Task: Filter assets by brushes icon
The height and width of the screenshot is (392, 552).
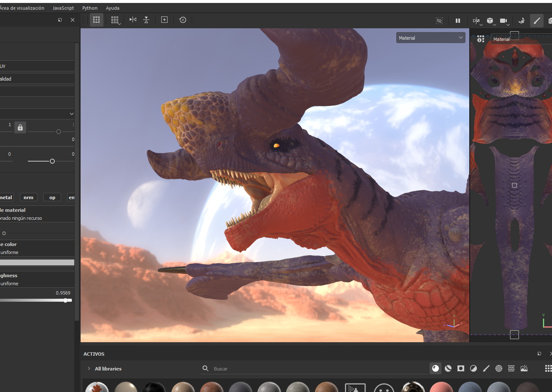Action: tap(486, 368)
